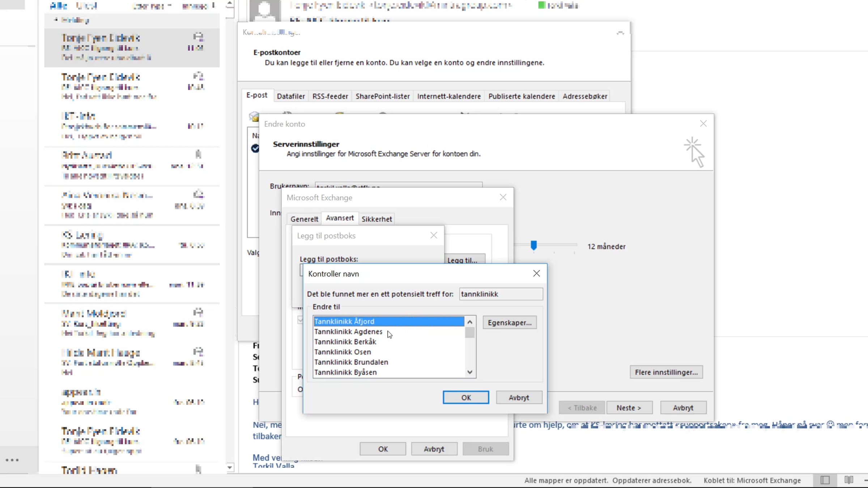
Task: Close the Endre konto window
Action: point(703,124)
